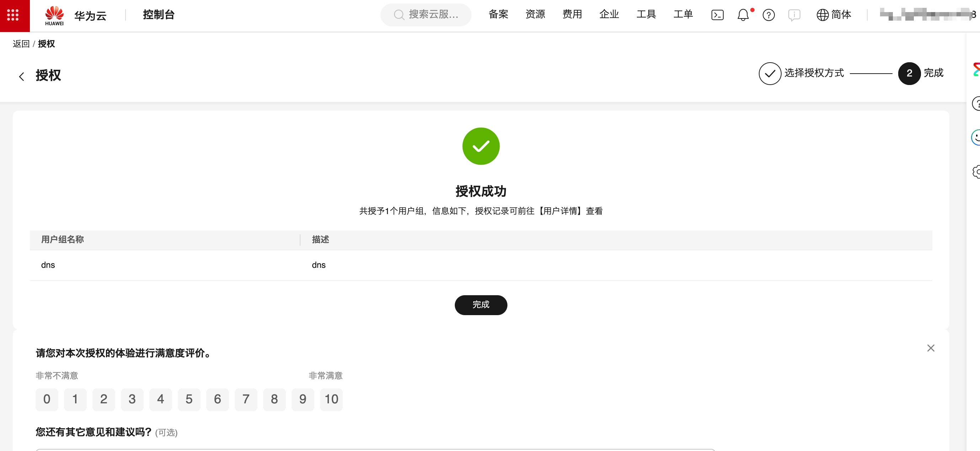Dismiss the satisfaction survey panel

[x=931, y=348]
